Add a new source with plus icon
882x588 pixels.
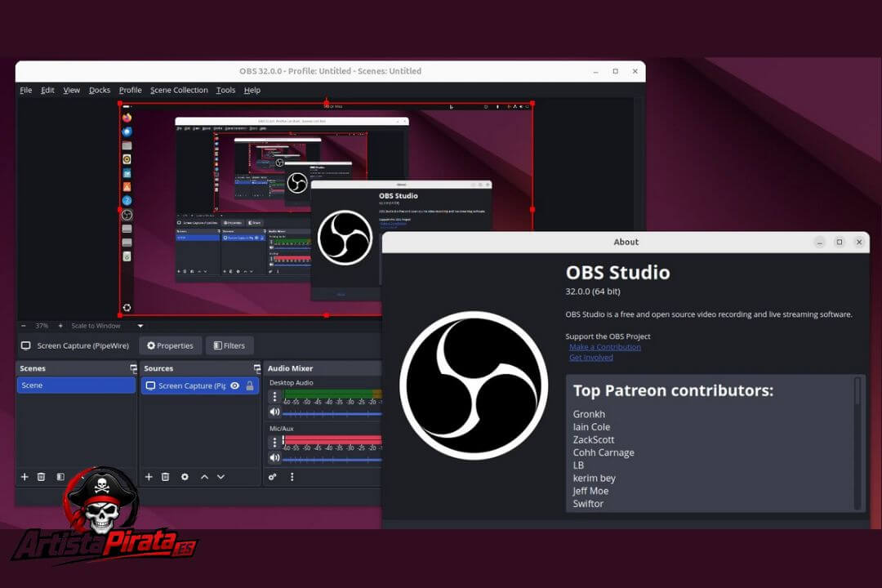[x=149, y=477]
